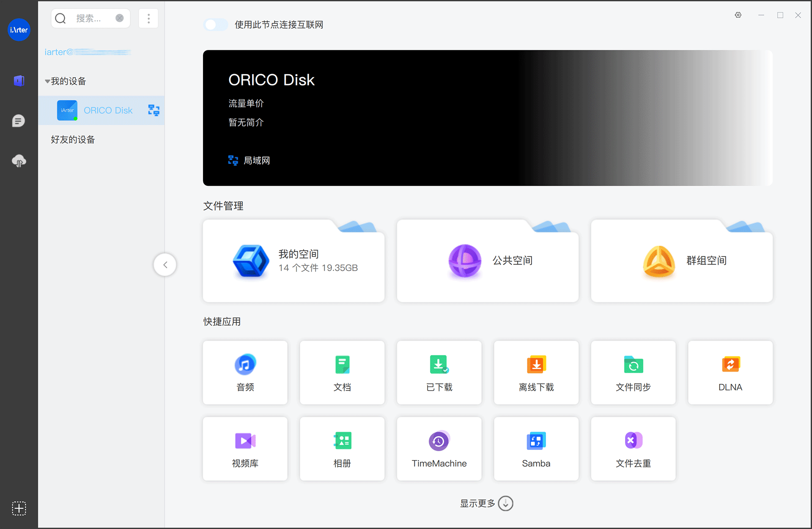
Task: Click the LAN icon beside ORICO Disk
Action: (x=154, y=110)
